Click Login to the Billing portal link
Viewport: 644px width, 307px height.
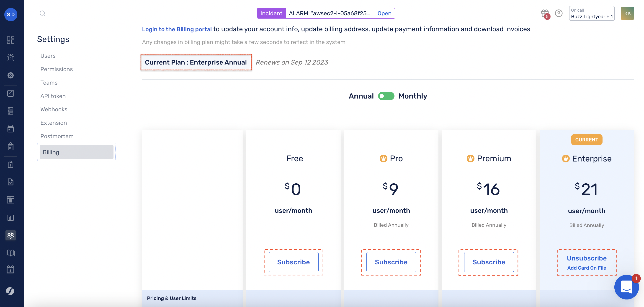pos(177,29)
